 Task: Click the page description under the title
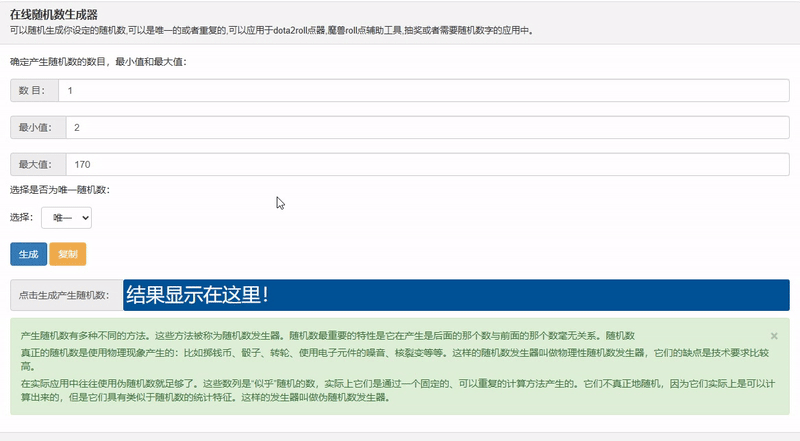coord(271,31)
